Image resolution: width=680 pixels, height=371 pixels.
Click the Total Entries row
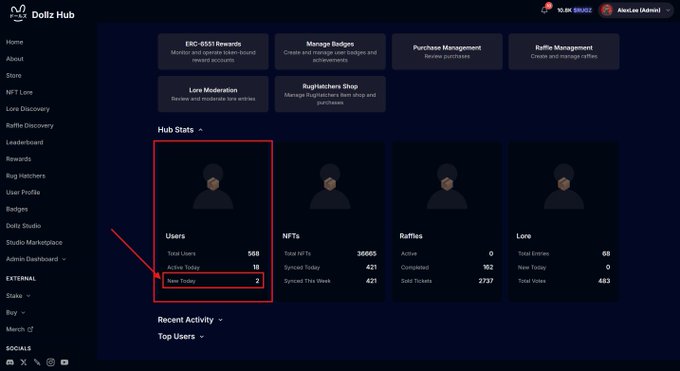tap(564, 253)
